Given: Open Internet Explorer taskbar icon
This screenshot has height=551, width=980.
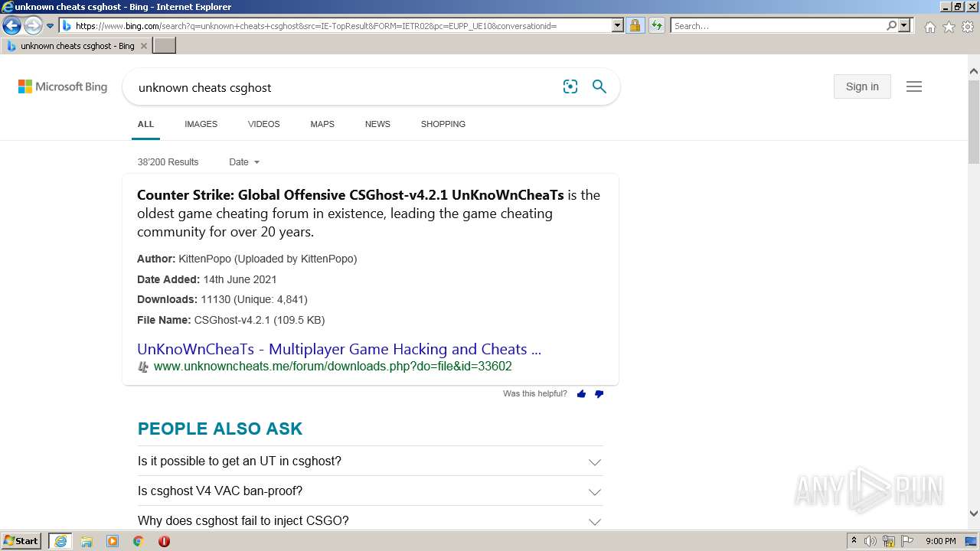Looking at the screenshot, I should click(x=60, y=541).
